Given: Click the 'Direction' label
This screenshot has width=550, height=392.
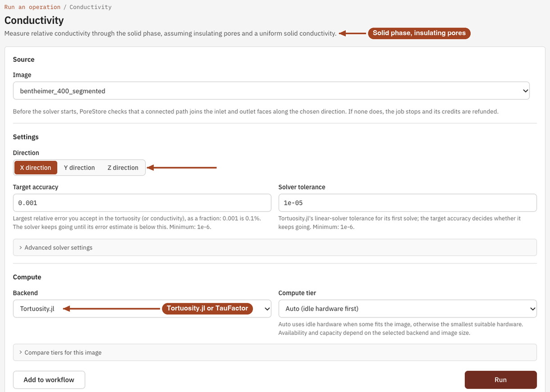Looking at the screenshot, I should (26, 153).
